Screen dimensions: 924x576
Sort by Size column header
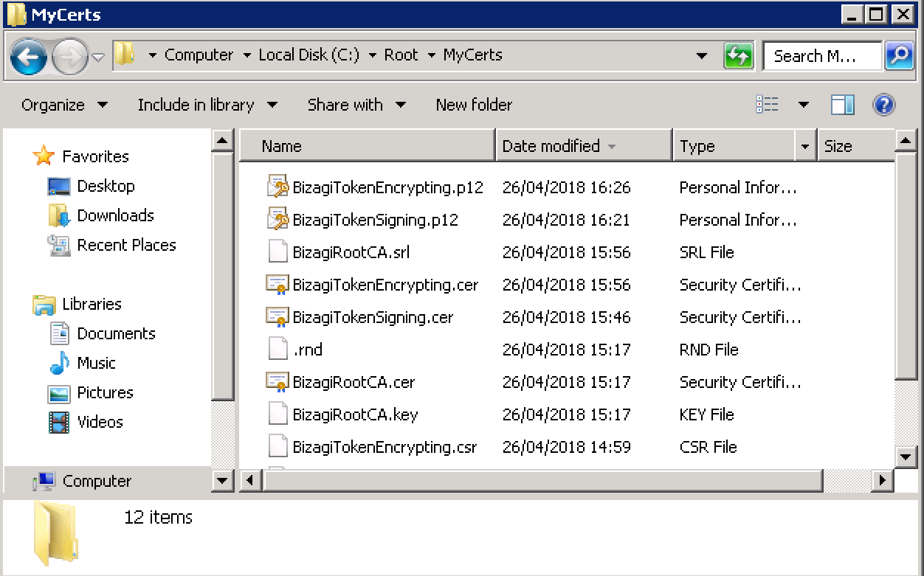pyautogui.click(x=855, y=145)
